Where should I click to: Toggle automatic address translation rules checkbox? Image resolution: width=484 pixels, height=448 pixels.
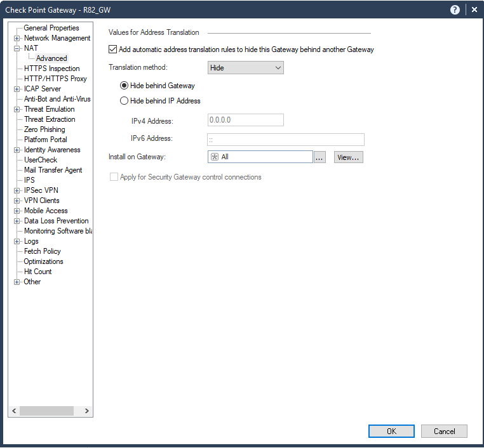[112, 49]
